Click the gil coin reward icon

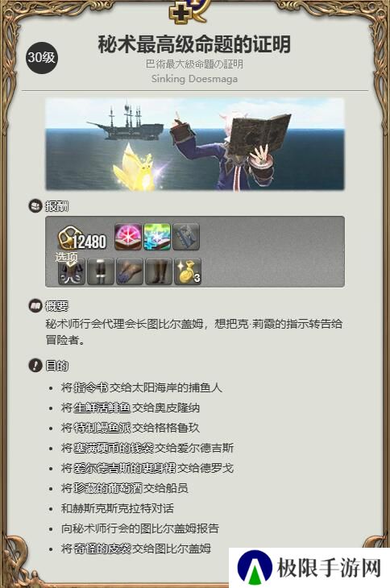click(x=67, y=238)
